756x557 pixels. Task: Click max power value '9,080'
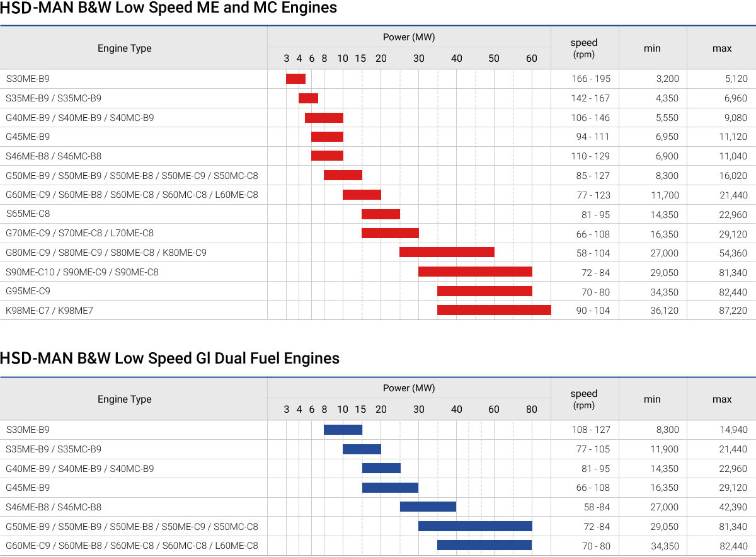[x=736, y=118]
